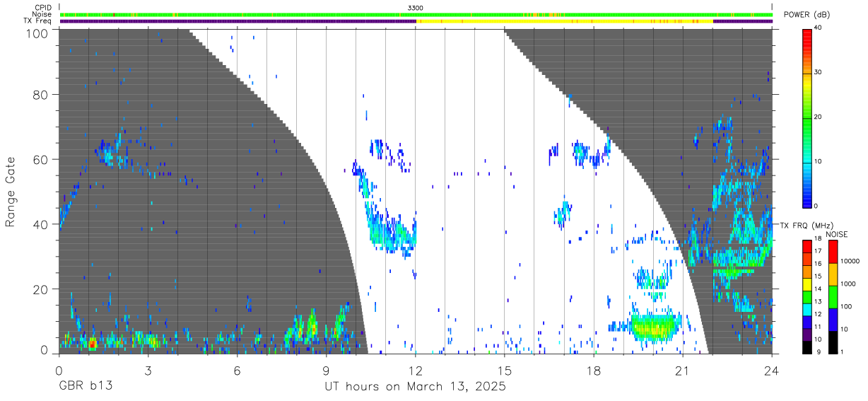Click the CPID row label
Viewport: 868px width, 401px height.
pyautogui.click(x=42, y=7)
